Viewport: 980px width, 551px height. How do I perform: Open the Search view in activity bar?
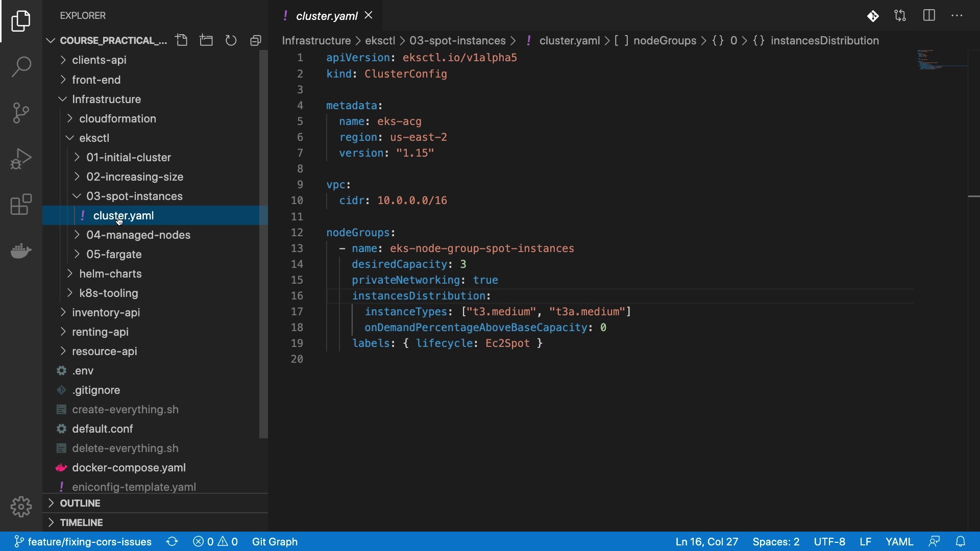(21, 67)
